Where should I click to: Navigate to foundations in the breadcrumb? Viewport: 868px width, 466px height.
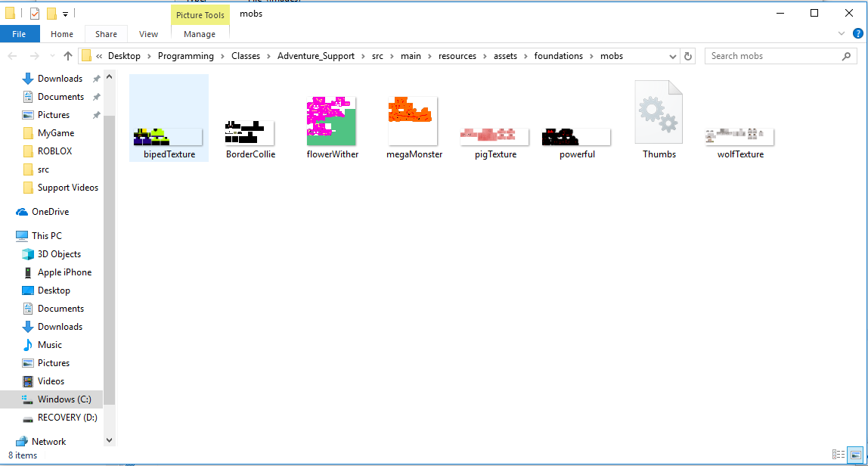click(x=559, y=56)
